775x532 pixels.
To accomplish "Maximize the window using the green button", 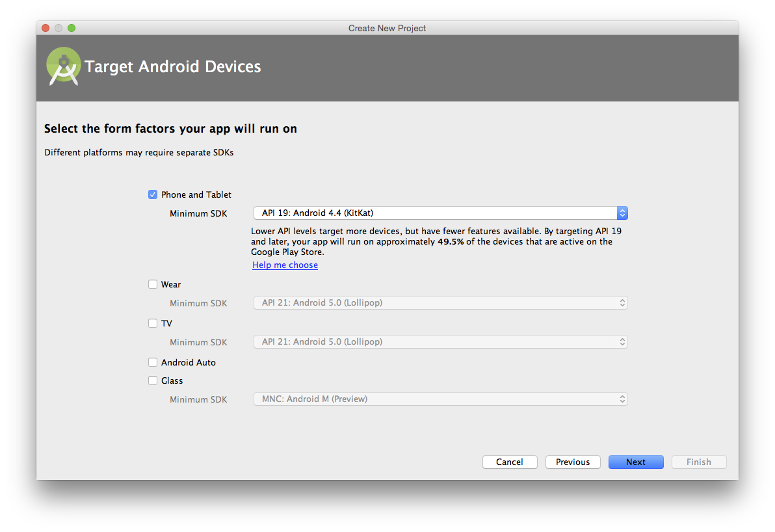I will [x=72, y=28].
